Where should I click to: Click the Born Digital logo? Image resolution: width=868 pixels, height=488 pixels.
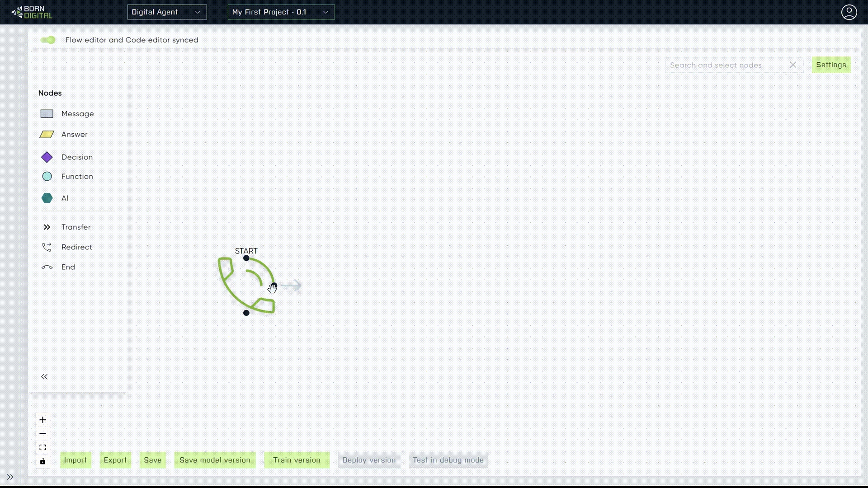pyautogui.click(x=32, y=12)
